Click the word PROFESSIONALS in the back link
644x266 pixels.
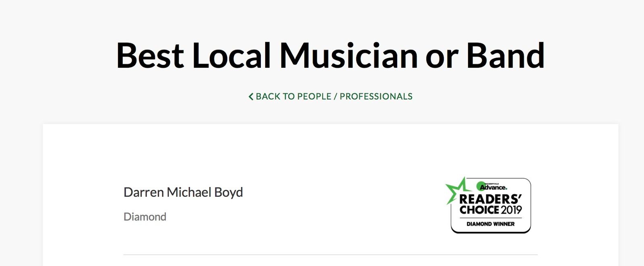coord(376,96)
